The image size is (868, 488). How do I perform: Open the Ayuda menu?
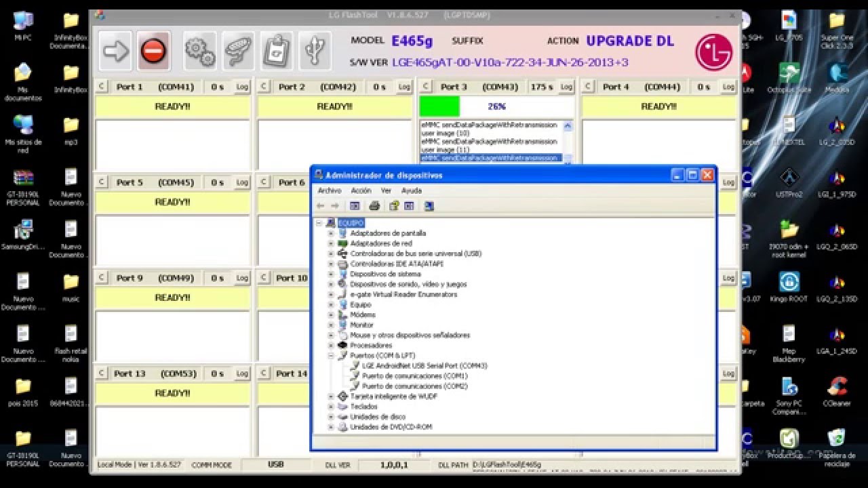click(412, 190)
